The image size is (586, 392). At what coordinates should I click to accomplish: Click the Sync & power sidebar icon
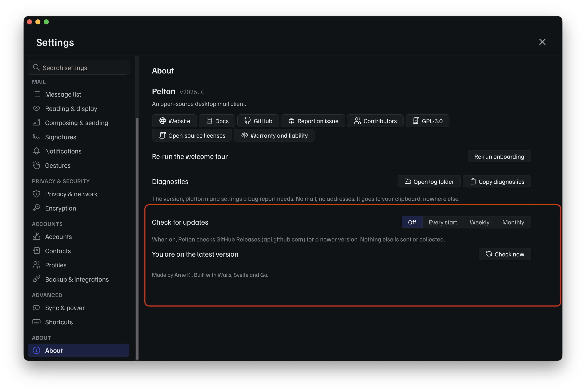click(36, 308)
